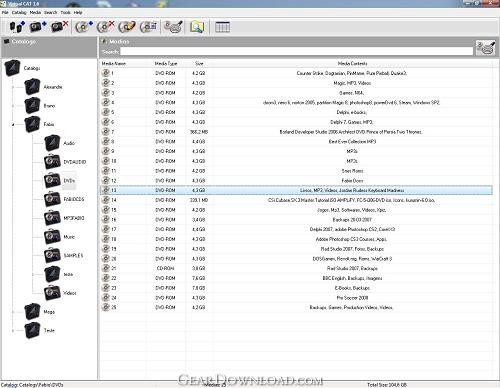Click the 'Games, MIA' contents of media 3
Image resolution: width=500 pixels, height=388 pixels.
click(352, 93)
